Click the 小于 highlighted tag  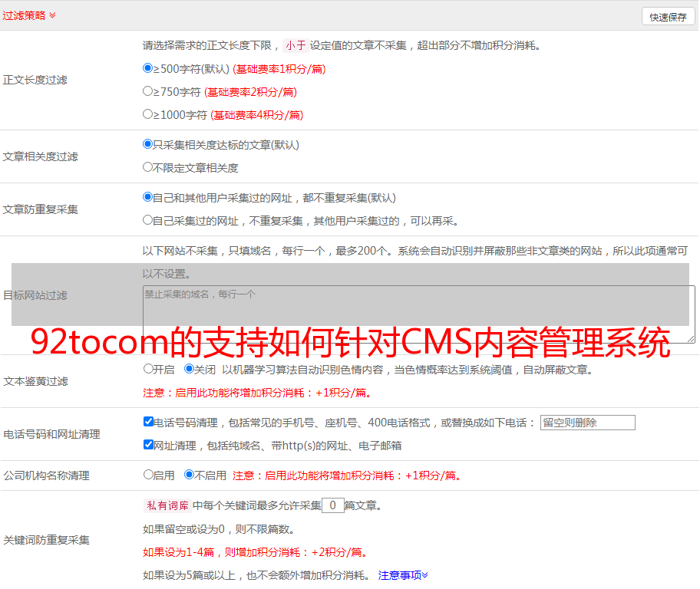click(296, 45)
